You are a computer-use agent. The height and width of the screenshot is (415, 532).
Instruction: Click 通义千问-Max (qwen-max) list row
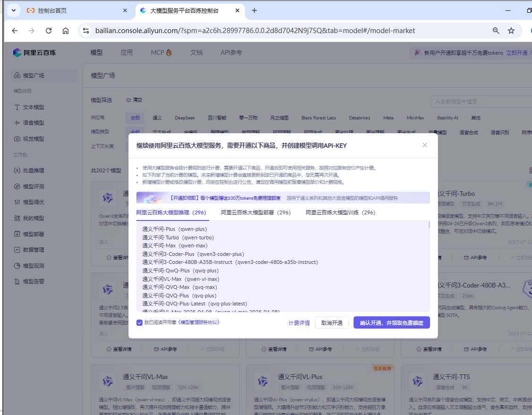[x=175, y=246]
